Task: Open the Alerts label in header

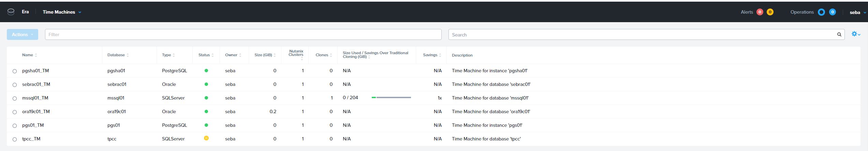Action: pos(747,12)
